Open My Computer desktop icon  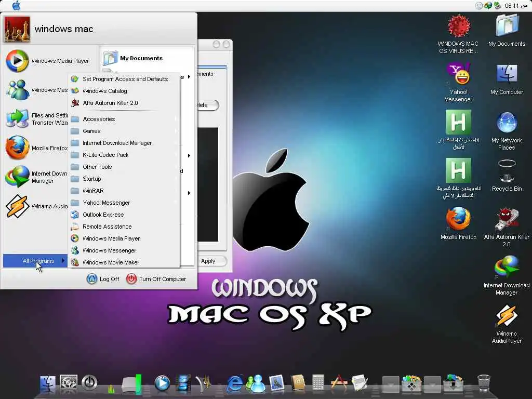pos(507,79)
